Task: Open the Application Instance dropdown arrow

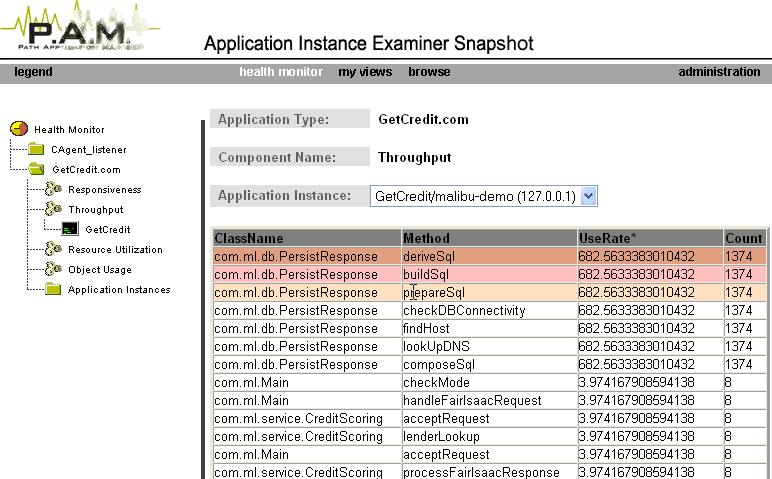Action: click(x=588, y=196)
